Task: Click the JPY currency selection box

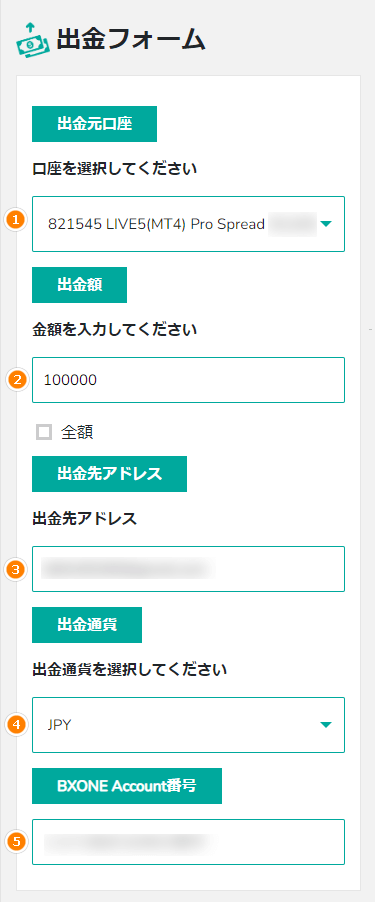Action: 189,725
